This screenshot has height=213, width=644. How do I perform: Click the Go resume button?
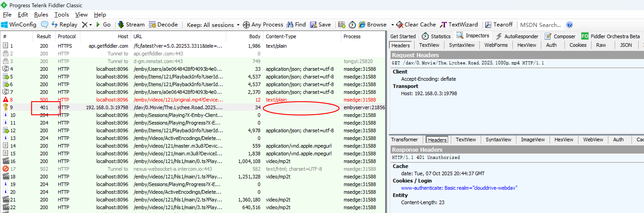(103, 25)
